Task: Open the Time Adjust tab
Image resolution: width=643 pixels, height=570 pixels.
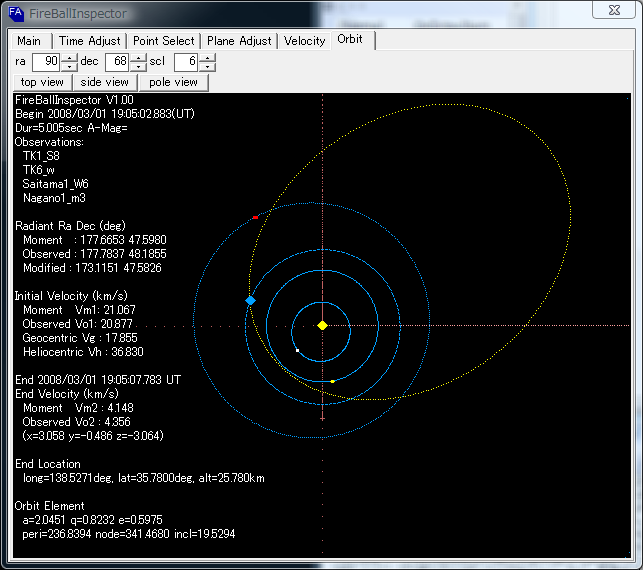Action: 90,41
